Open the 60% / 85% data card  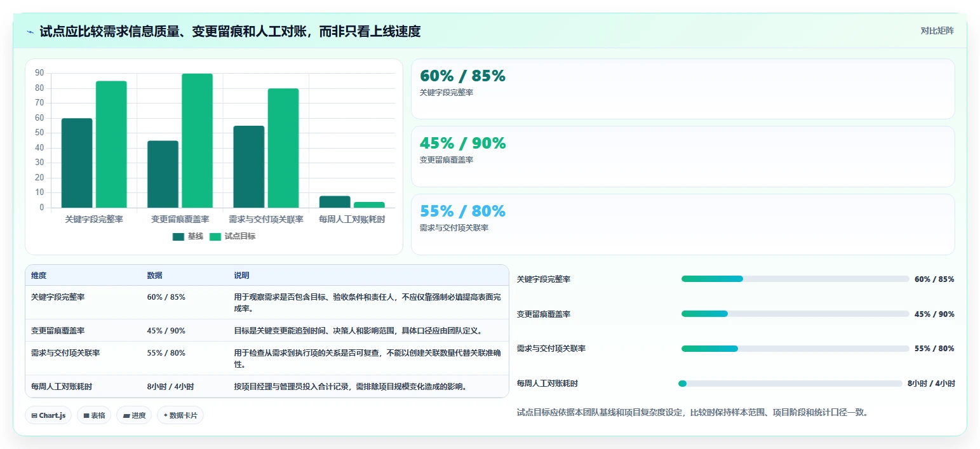pyautogui.click(x=683, y=89)
